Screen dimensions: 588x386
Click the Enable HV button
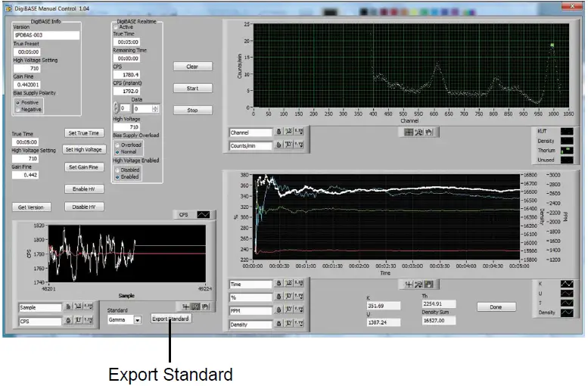84,188
